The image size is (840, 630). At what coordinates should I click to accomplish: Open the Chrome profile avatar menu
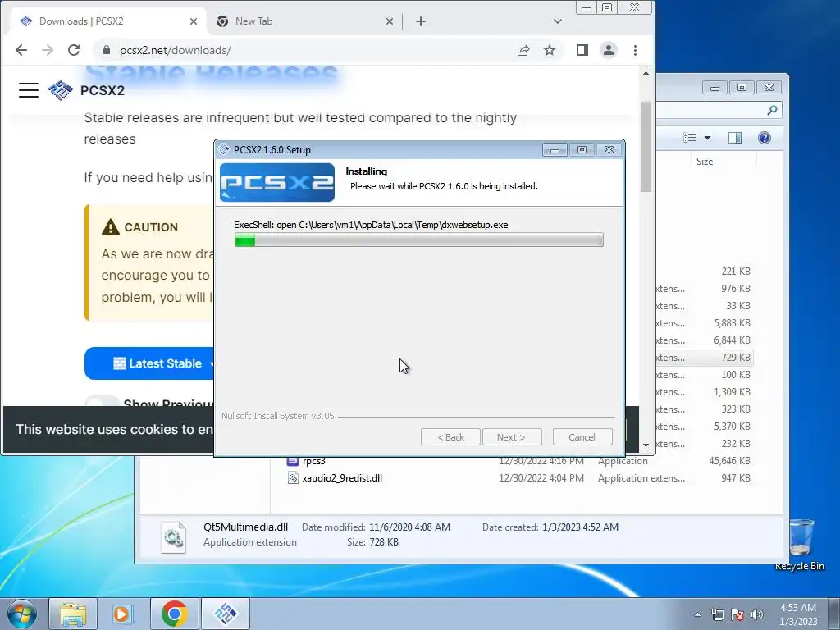coord(609,50)
